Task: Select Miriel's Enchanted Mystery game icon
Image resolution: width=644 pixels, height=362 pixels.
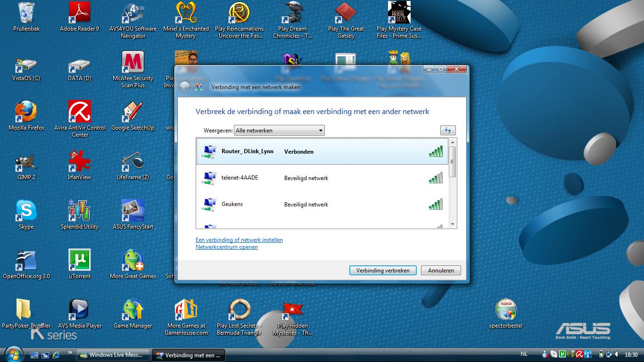Action: click(186, 20)
